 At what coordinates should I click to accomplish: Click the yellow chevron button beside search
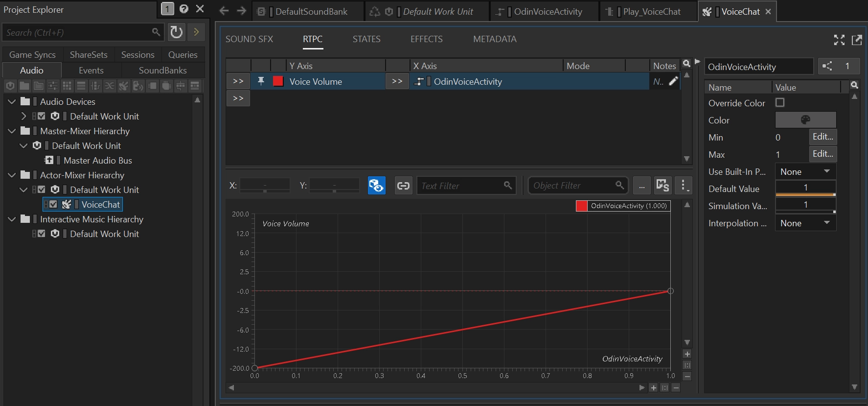coord(196,32)
